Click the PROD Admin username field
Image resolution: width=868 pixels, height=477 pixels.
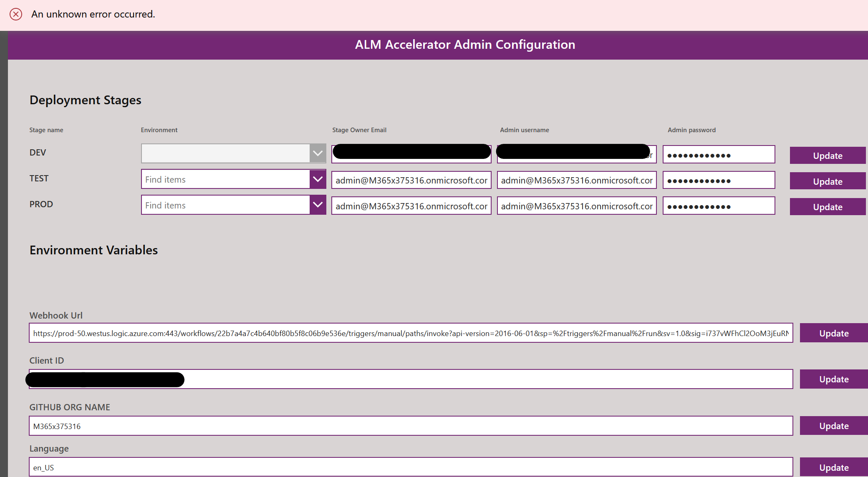point(576,205)
